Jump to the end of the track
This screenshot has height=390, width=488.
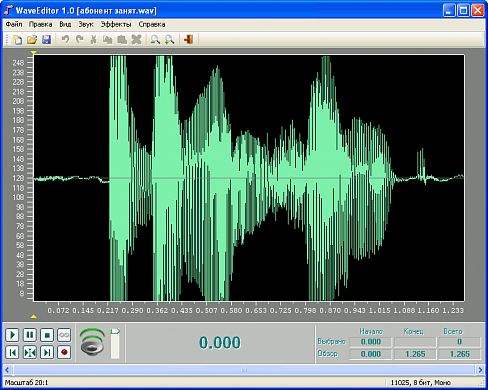tap(47, 352)
